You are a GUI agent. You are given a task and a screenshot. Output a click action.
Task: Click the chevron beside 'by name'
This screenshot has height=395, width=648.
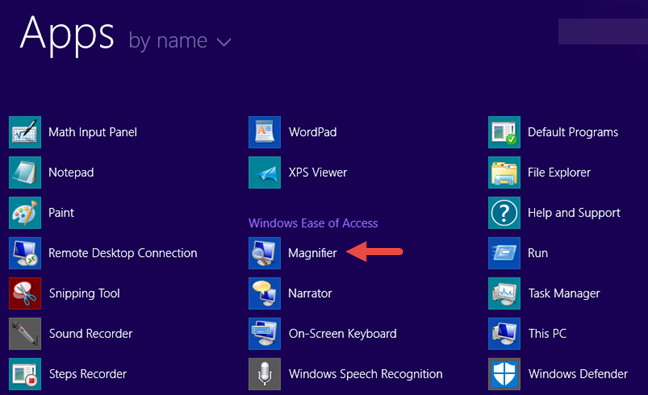pos(224,42)
